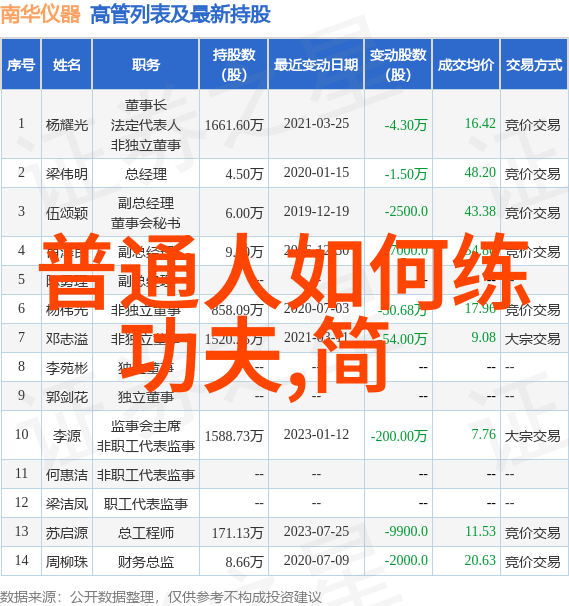Click the date 2023-01-12
The height and width of the screenshot is (606, 569).
pyautogui.click(x=316, y=434)
